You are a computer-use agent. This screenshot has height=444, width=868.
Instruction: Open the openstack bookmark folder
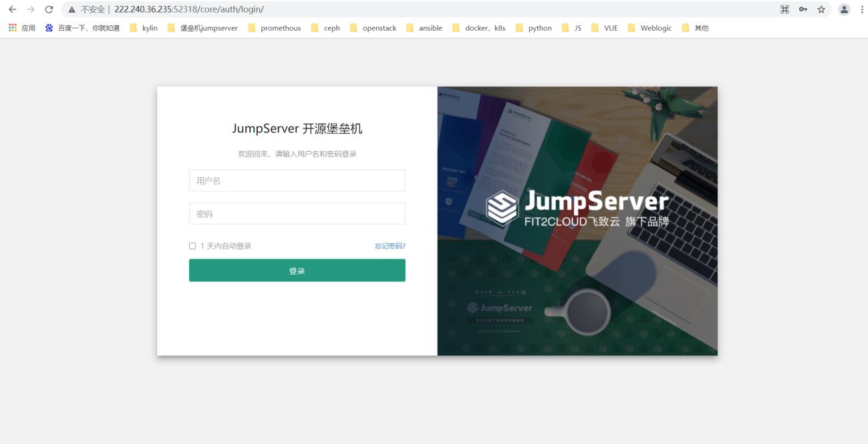point(373,28)
